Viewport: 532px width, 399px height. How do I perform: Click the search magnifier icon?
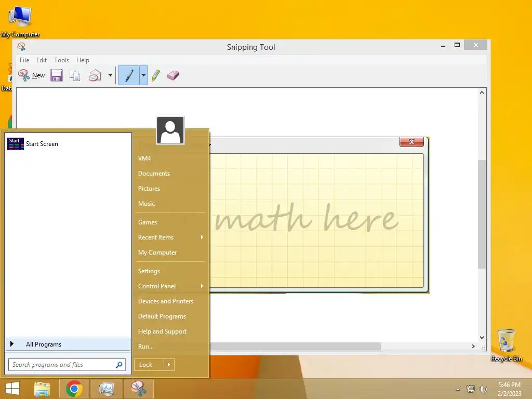[119, 365]
